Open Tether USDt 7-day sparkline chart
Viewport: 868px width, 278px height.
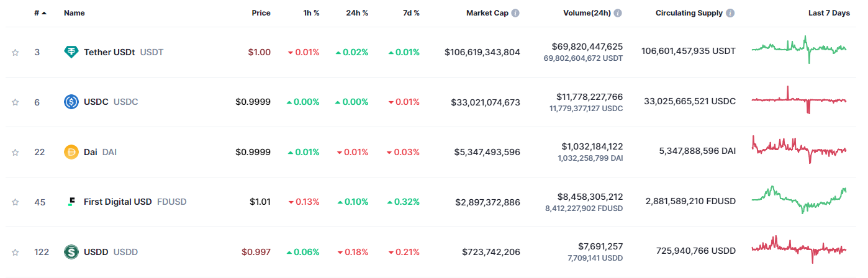pyautogui.click(x=798, y=50)
